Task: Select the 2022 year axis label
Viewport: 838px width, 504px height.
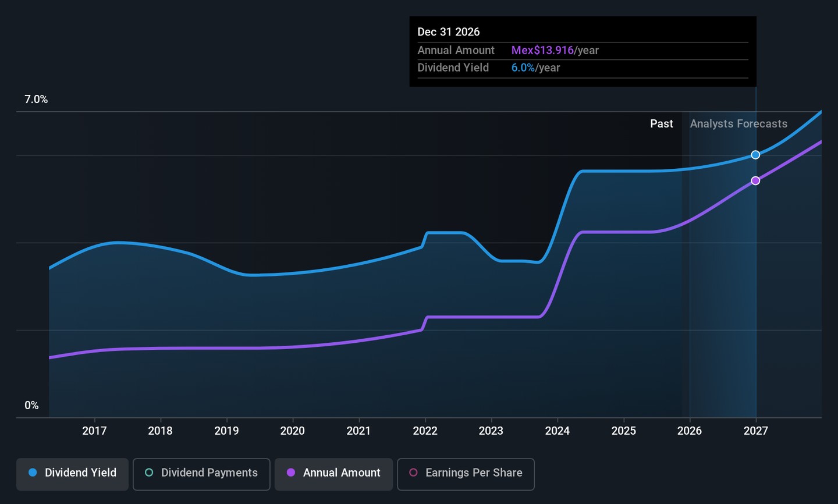Action: (425, 431)
